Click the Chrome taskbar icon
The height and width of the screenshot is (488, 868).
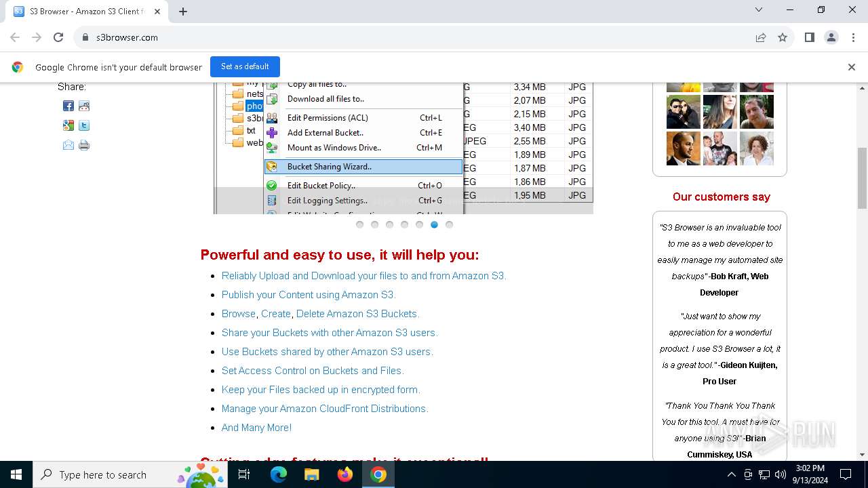pos(378,474)
